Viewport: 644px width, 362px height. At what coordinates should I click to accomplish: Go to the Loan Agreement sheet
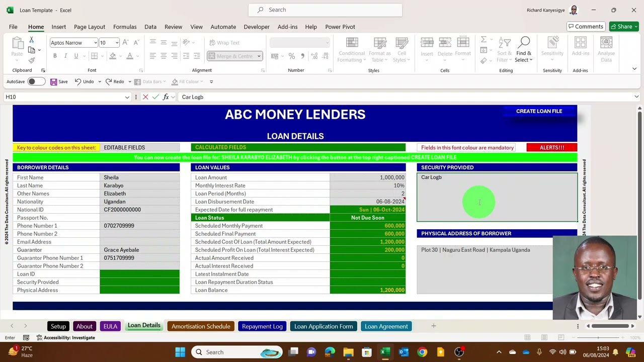pyautogui.click(x=386, y=326)
